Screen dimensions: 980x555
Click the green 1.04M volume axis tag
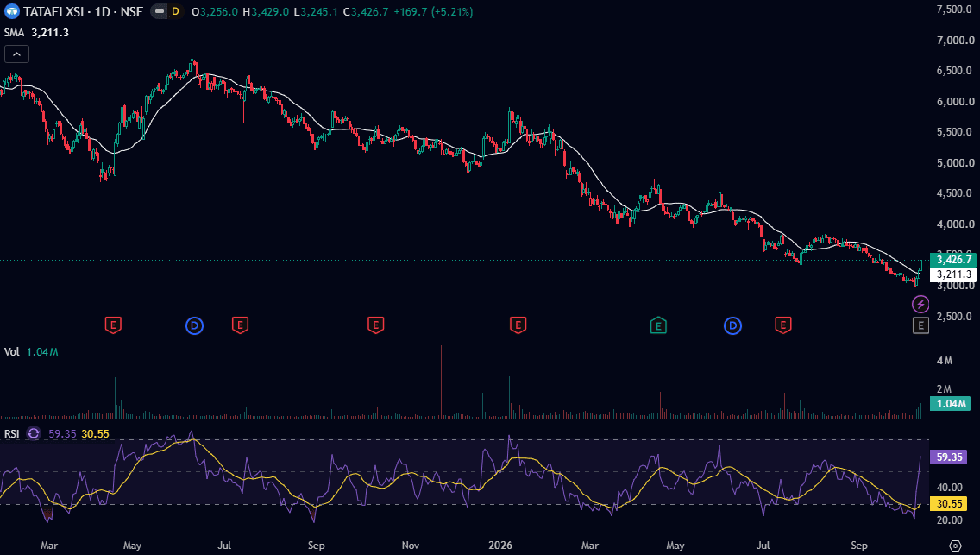point(950,404)
